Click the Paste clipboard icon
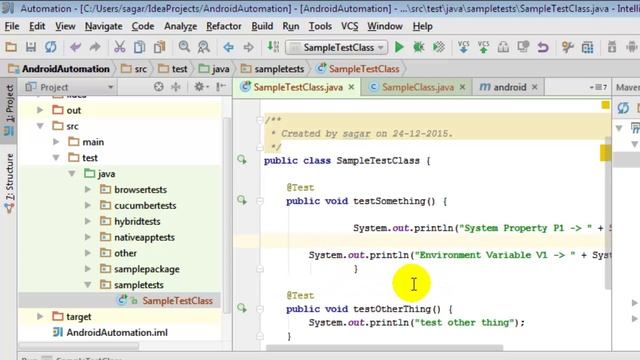The image size is (640, 360). (159, 47)
